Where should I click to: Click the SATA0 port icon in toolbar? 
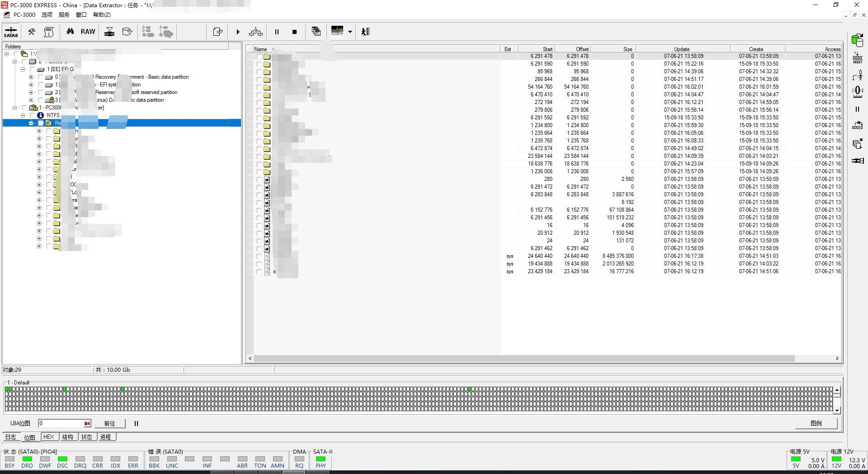[11, 32]
